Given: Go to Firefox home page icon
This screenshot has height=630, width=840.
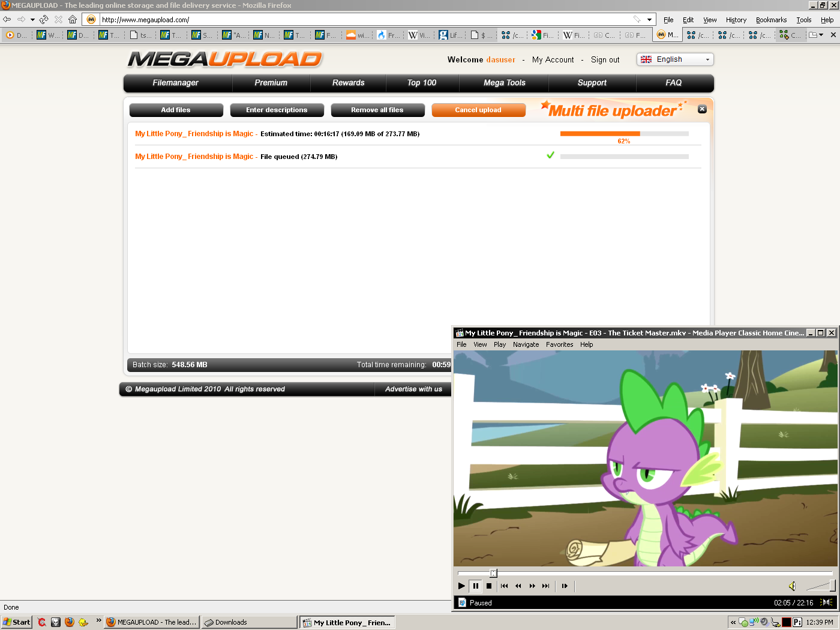Looking at the screenshot, I should (x=73, y=20).
